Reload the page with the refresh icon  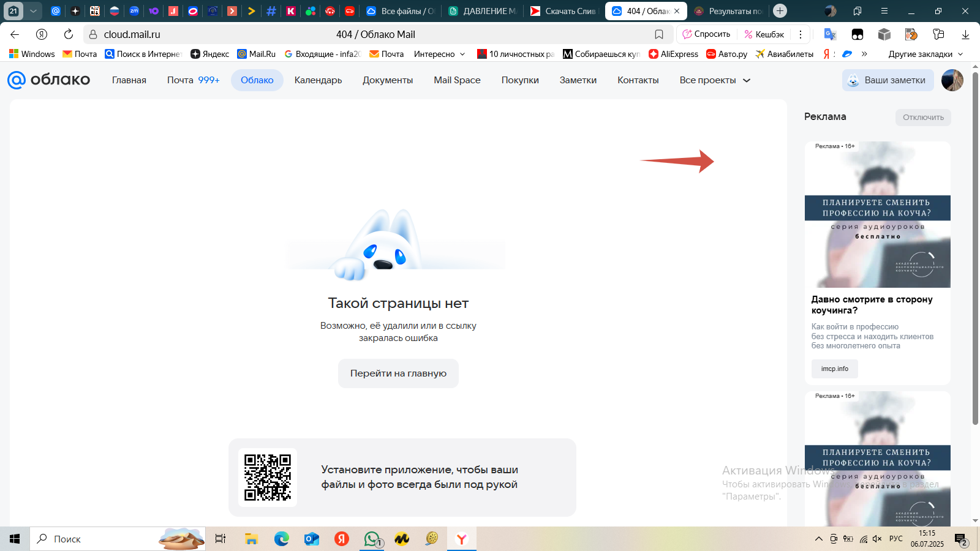pyautogui.click(x=69, y=34)
